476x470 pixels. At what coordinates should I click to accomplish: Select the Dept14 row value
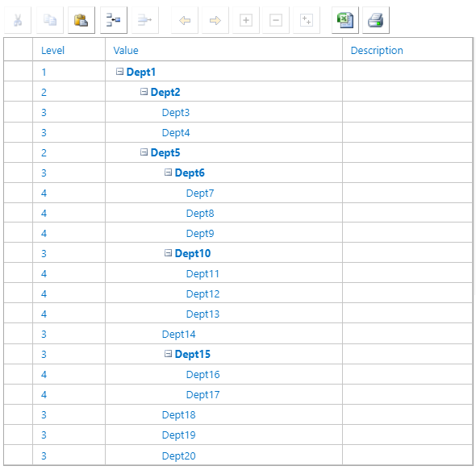point(178,334)
